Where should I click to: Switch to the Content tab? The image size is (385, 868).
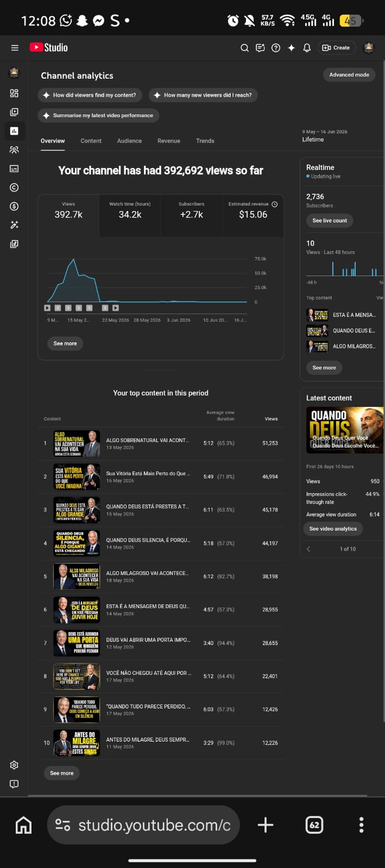[x=91, y=141]
